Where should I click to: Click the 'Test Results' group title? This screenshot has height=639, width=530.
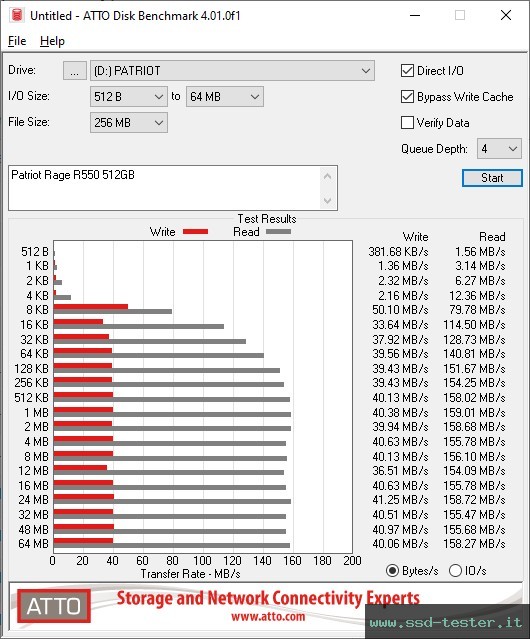[x=267, y=219]
